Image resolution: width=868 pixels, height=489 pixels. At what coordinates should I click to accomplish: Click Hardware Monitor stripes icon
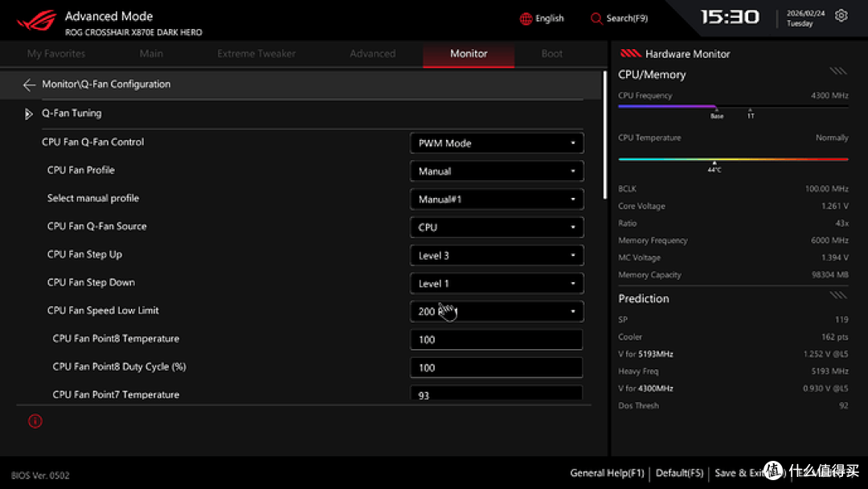(630, 54)
